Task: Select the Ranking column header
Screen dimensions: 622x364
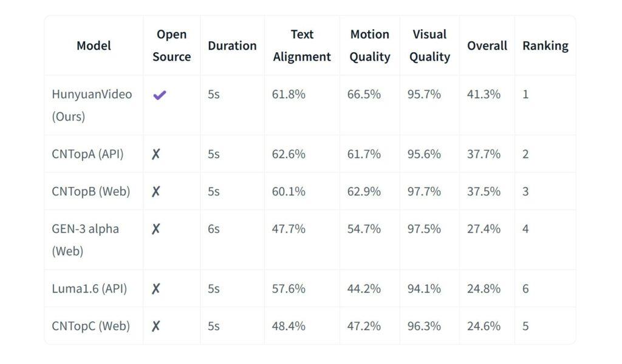Action: pyautogui.click(x=545, y=45)
